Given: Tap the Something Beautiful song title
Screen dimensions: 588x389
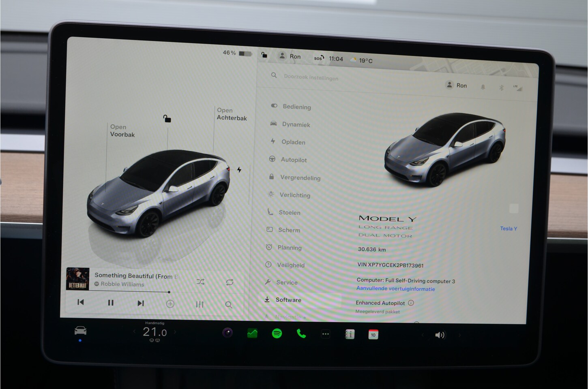Looking at the screenshot, I should (136, 276).
